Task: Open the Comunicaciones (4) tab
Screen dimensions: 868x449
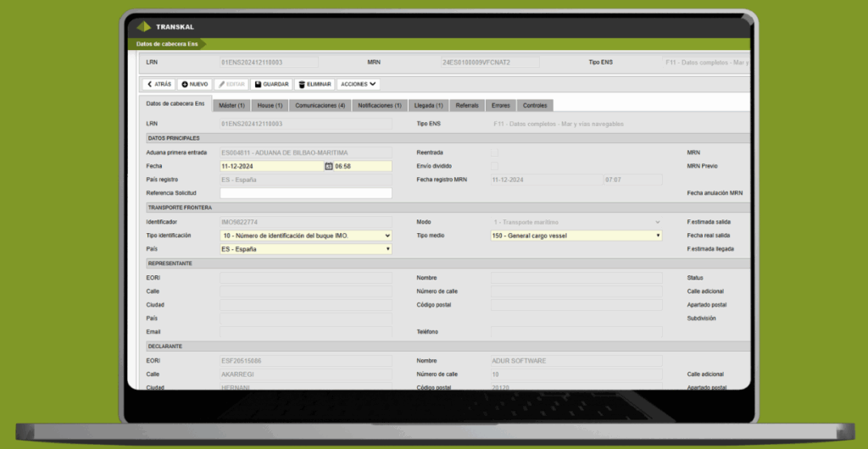Action: click(x=320, y=106)
